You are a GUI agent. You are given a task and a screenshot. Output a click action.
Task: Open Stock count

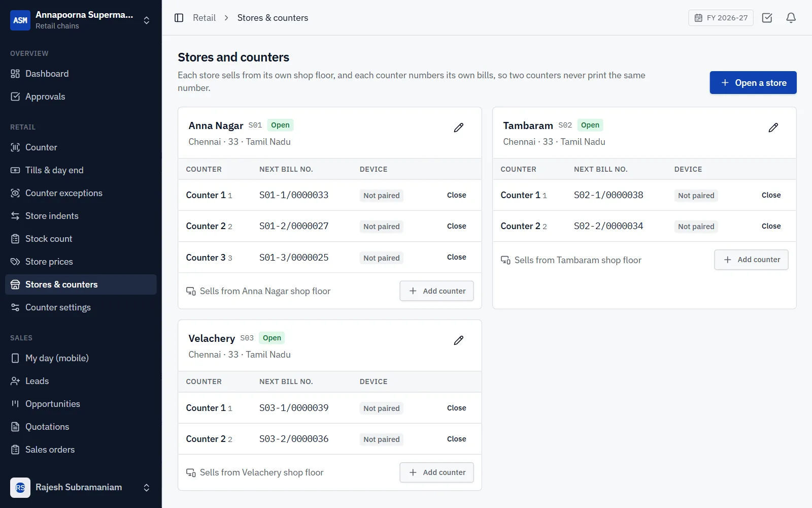pyautogui.click(x=81, y=239)
